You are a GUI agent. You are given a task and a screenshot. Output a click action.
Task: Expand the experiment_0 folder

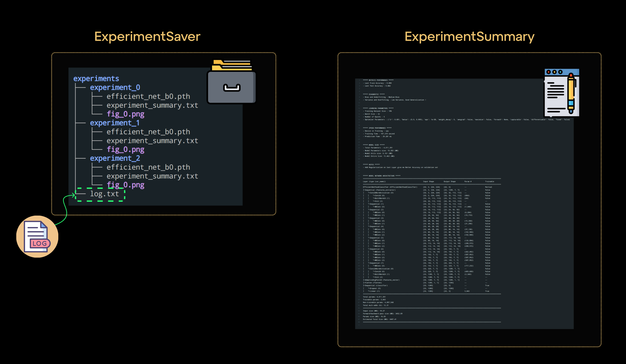pos(115,87)
